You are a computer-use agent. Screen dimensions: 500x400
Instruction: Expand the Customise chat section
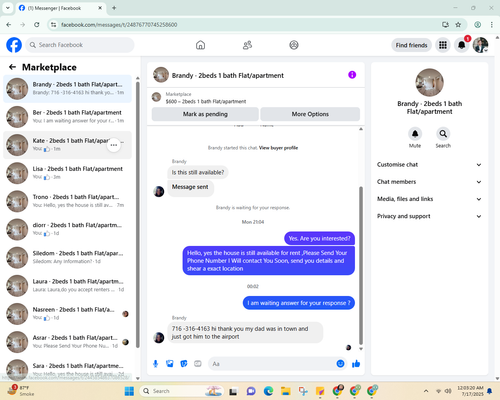click(x=429, y=165)
